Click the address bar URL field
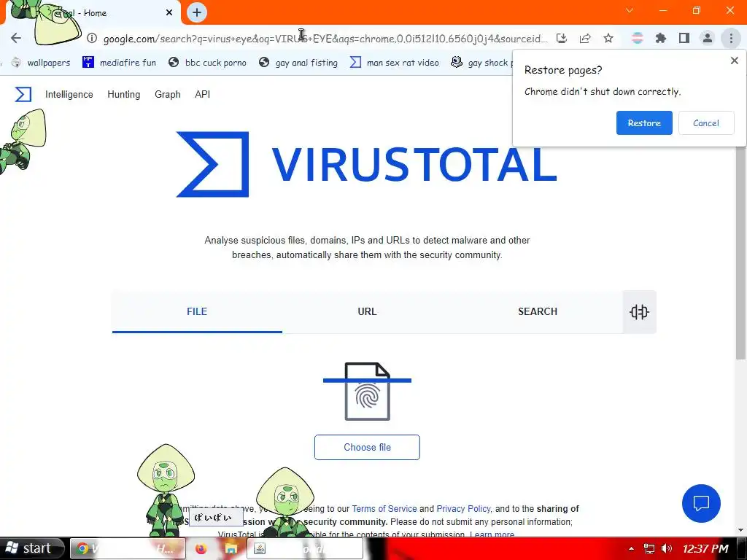This screenshot has height=560, width=747. [x=325, y=39]
